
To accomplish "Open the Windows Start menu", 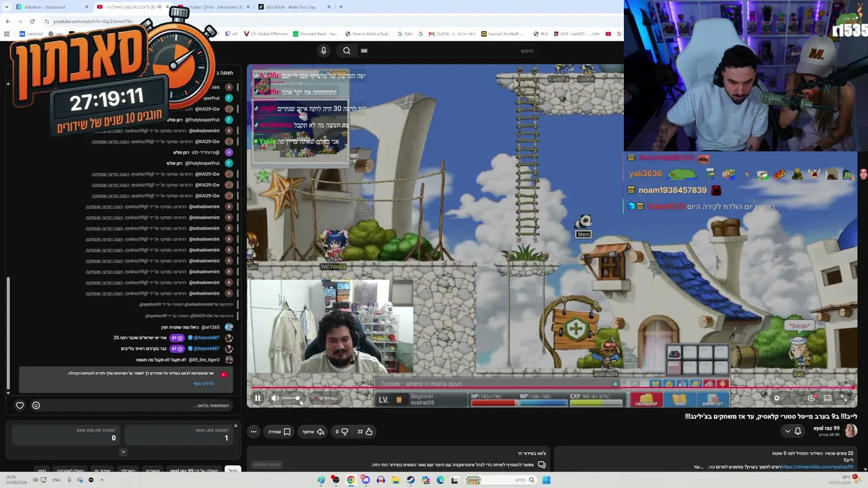I will 546,480.
